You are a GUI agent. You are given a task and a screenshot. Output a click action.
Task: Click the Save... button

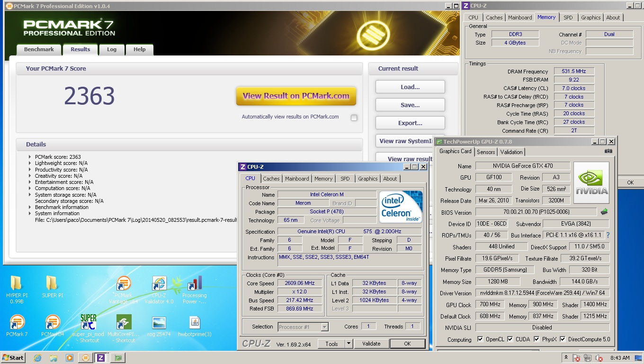tap(410, 105)
